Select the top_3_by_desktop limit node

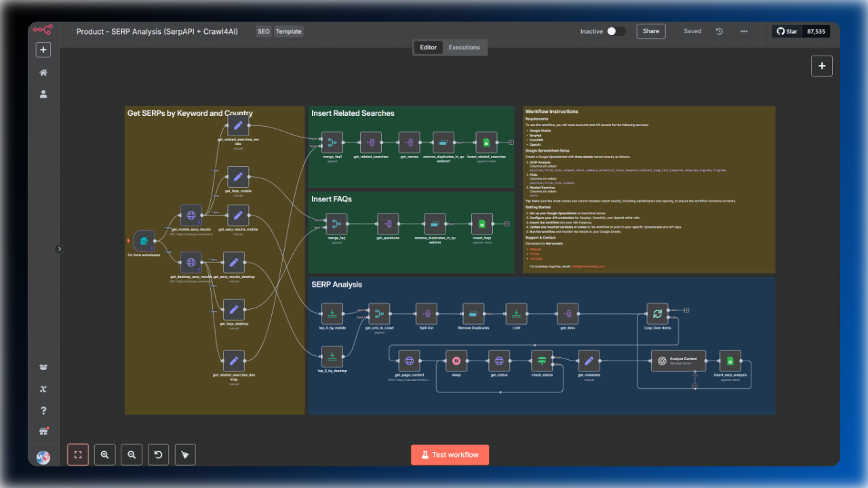pyautogui.click(x=332, y=357)
